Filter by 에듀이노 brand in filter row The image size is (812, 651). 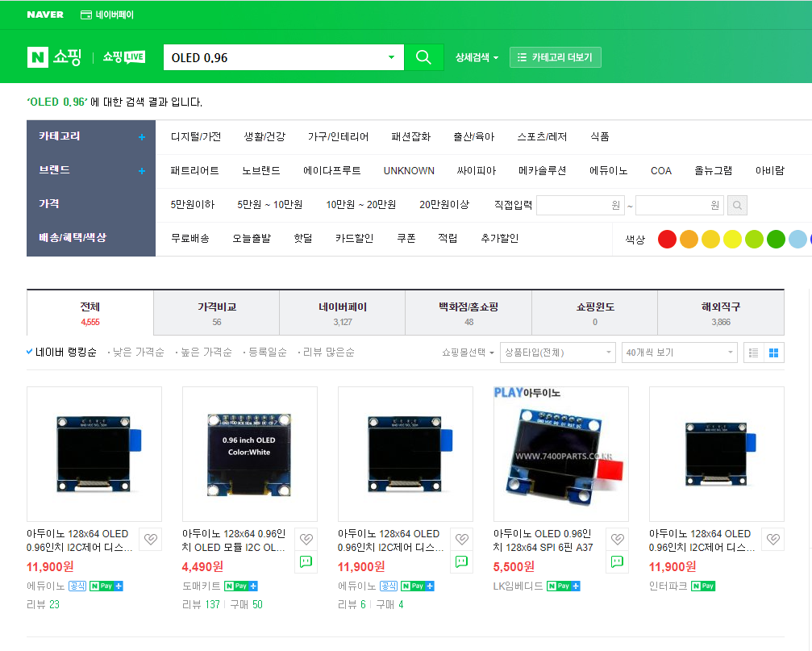coord(609,171)
